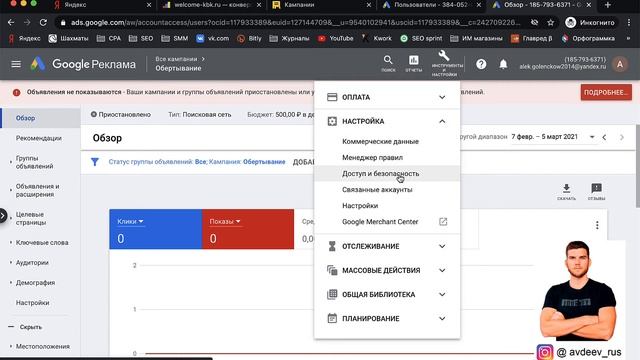
Task: Expand the ОБЩАЯ БИБЛИОТЕКА section
Action: click(x=387, y=294)
